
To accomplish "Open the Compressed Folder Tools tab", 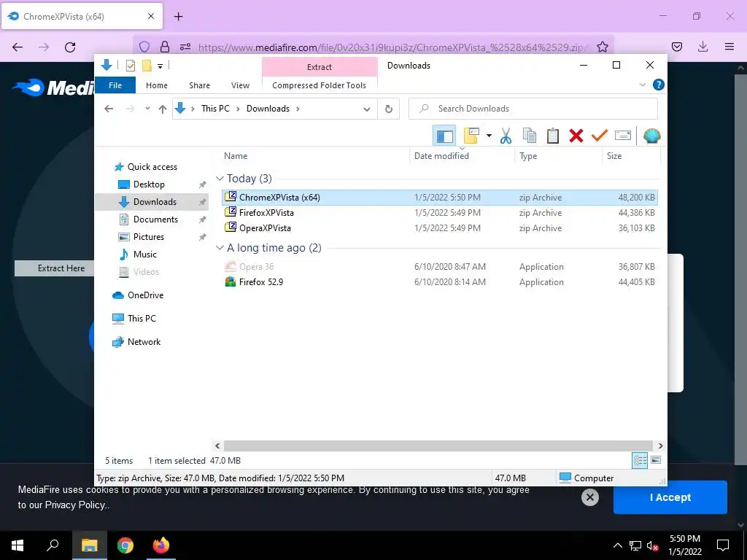I will (320, 85).
